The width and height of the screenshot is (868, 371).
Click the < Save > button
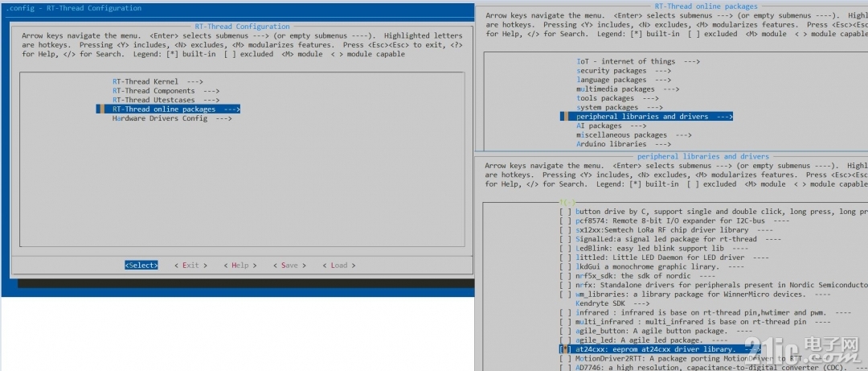pyautogui.click(x=289, y=265)
